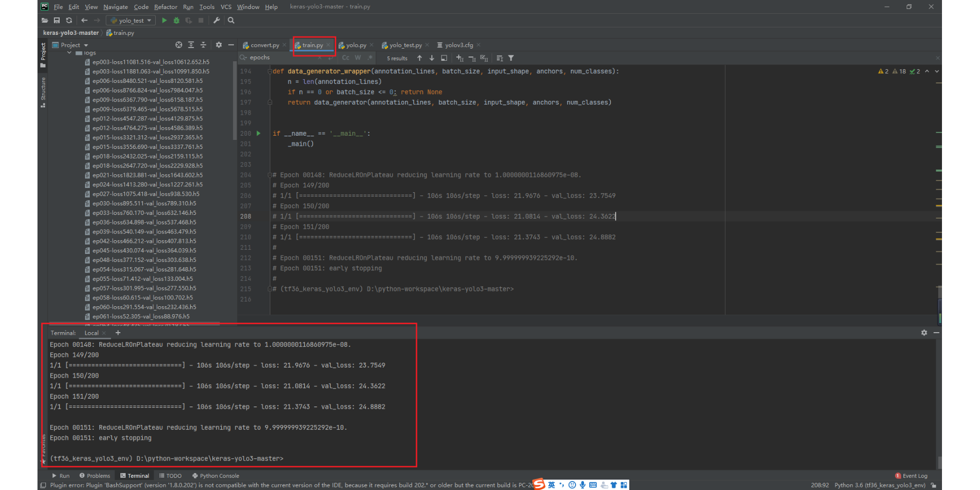Screen dimensions: 980x490
Task: Open Search Everywhere magnifier icon
Action: coord(231,21)
